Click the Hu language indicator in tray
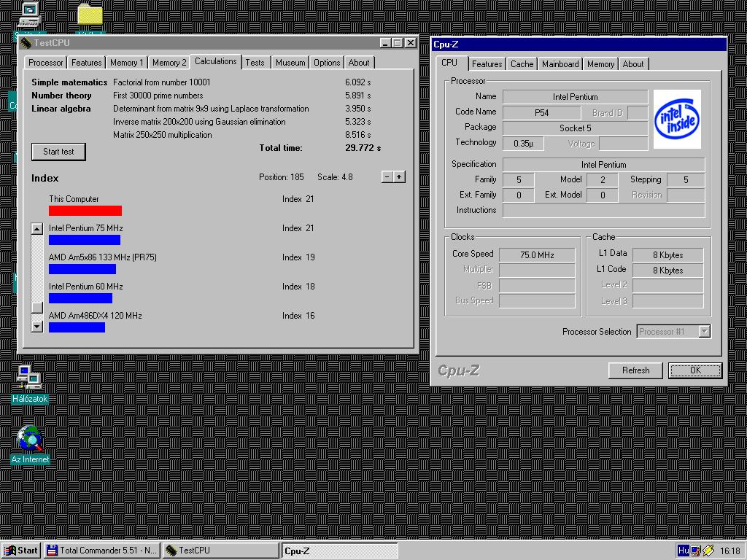The height and width of the screenshot is (560, 747). [x=683, y=551]
